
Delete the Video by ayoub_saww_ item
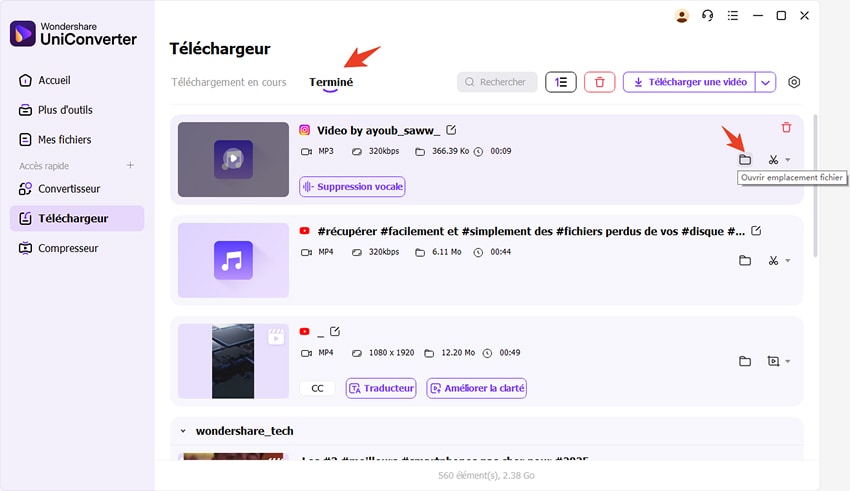[786, 128]
